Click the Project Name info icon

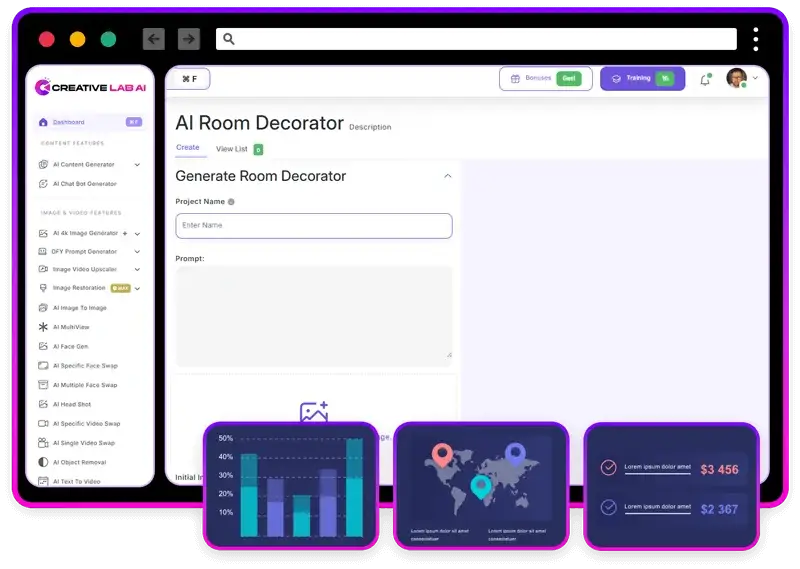pos(231,202)
